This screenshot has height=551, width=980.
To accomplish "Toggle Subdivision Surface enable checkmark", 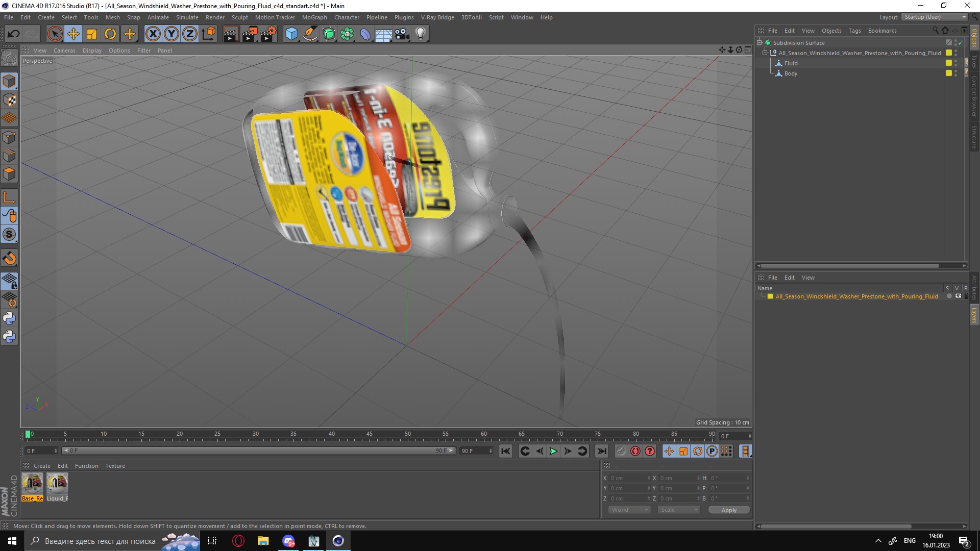I will [x=961, y=43].
